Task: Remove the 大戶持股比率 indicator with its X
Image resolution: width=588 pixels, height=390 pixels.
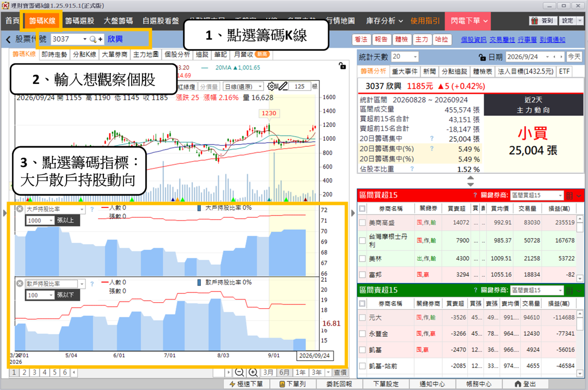Action: click(20, 209)
